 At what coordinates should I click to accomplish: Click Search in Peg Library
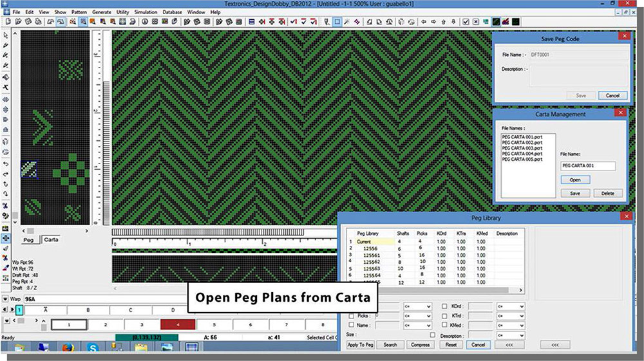390,345
